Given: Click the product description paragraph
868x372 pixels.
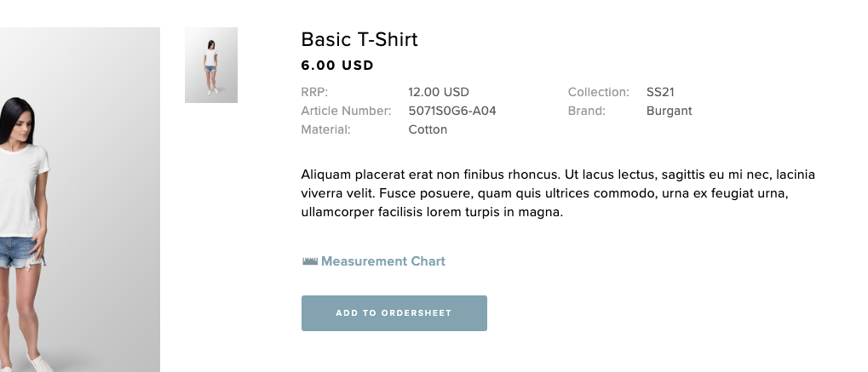Looking at the screenshot, I should [x=558, y=193].
